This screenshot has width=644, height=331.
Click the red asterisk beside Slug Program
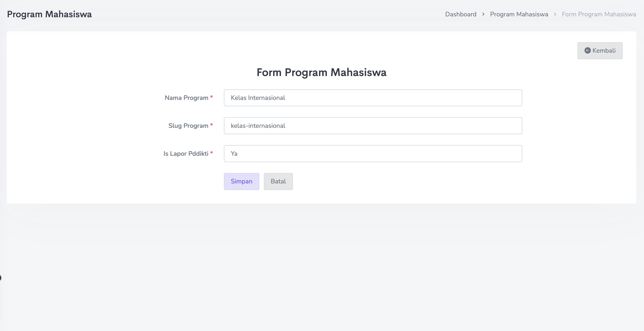[212, 125]
